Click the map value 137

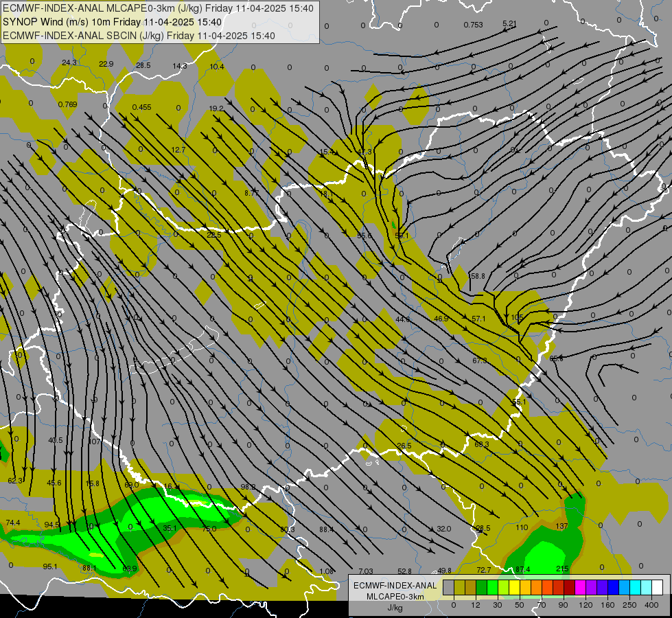pyautogui.click(x=561, y=526)
